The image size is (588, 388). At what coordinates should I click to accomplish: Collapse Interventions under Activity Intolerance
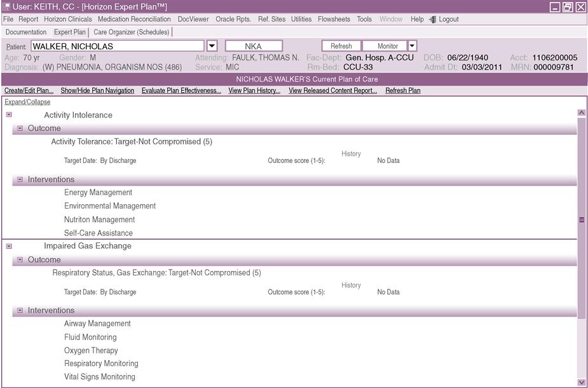tap(20, 180)
